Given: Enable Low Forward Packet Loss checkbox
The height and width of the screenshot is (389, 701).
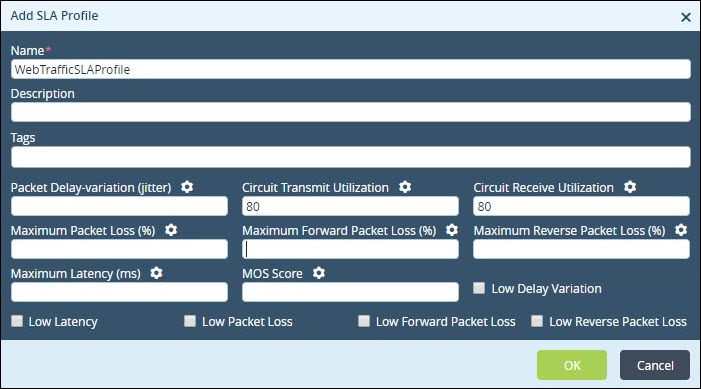Looking at the screenshot, I should click(x=364, y=321).
